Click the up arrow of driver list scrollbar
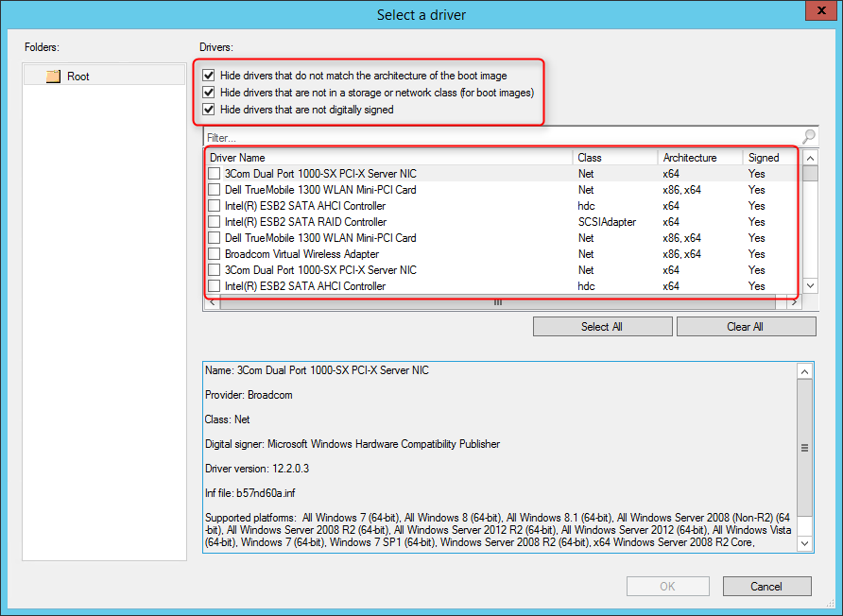This screenshot has height=616, width=843. click(810, 158)
